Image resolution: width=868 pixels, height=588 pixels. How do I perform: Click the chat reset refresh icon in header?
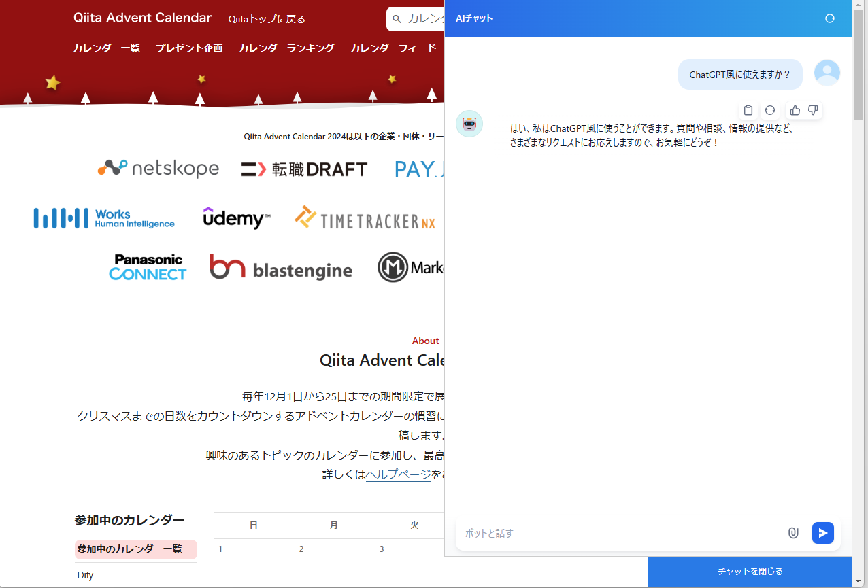pos(829,18)
